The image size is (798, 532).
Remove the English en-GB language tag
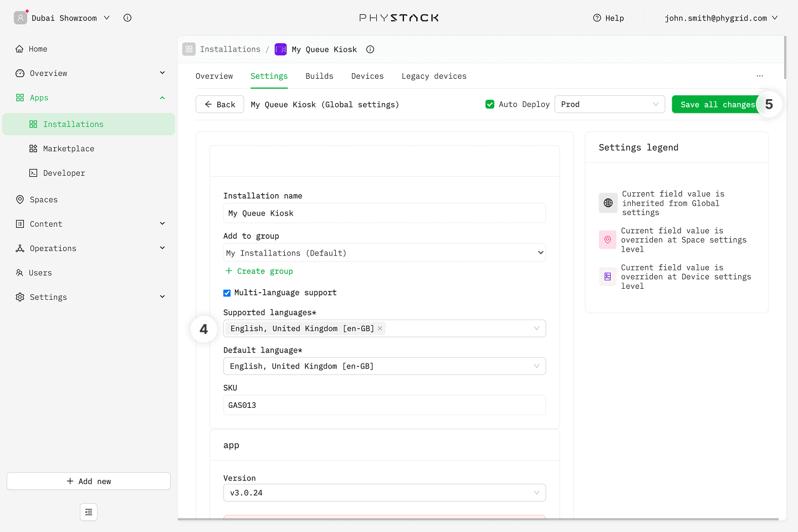tap(380, 329)
